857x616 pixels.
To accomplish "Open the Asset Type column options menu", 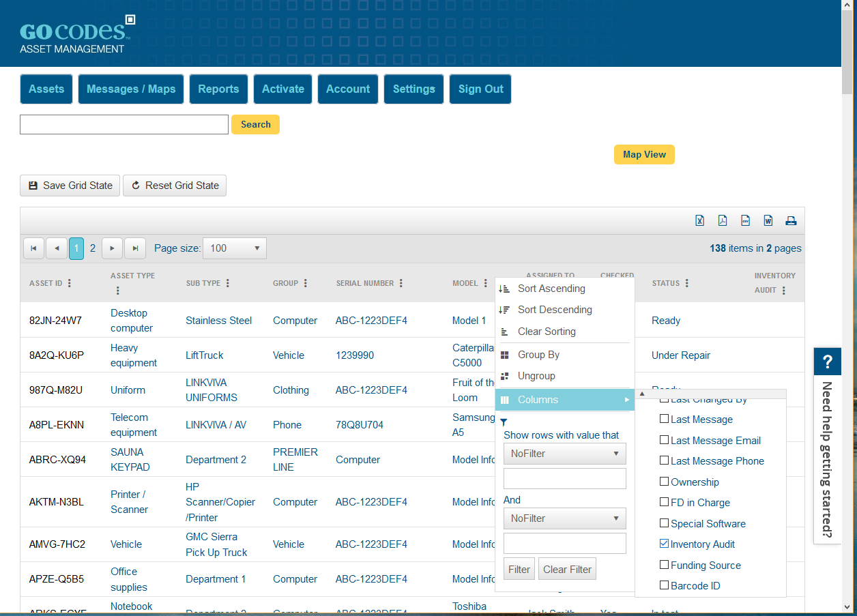I will pos(117,291).
